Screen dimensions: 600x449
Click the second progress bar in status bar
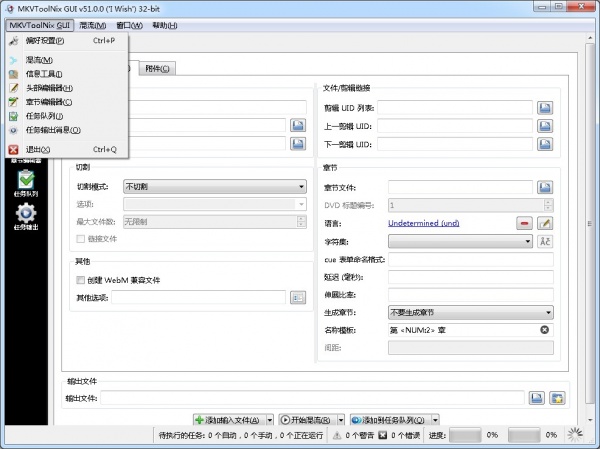(524, 435)
